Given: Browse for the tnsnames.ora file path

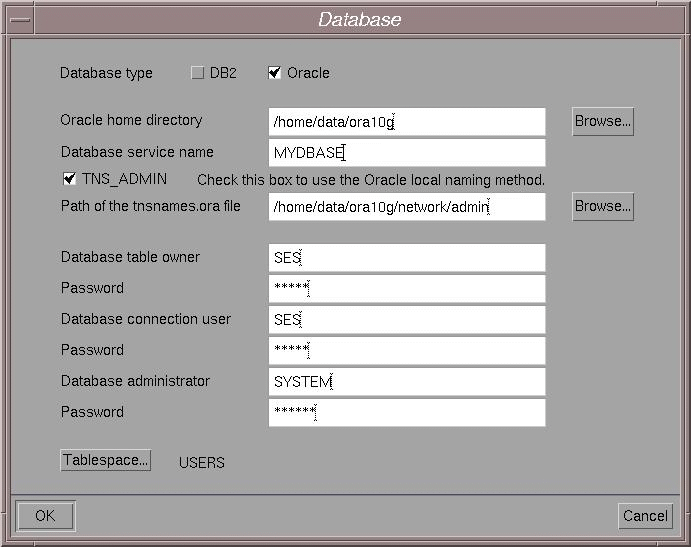Looking at the screenshot, I should (602, 206).
